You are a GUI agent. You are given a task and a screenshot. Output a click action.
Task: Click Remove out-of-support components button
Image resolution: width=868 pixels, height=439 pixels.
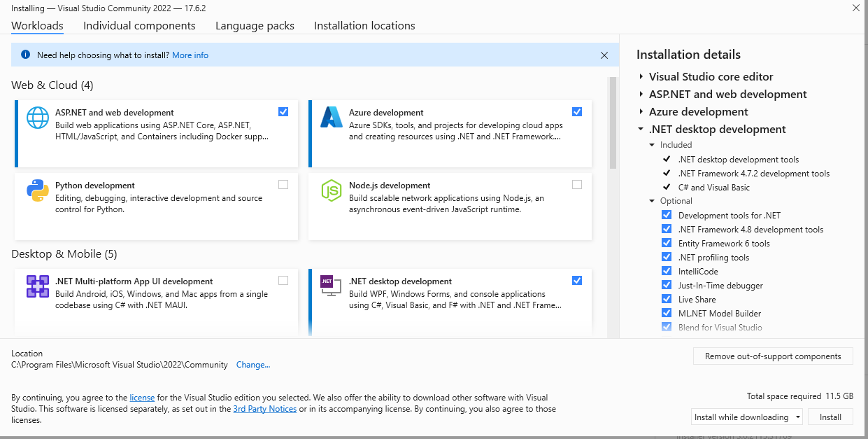pos(772,356)
